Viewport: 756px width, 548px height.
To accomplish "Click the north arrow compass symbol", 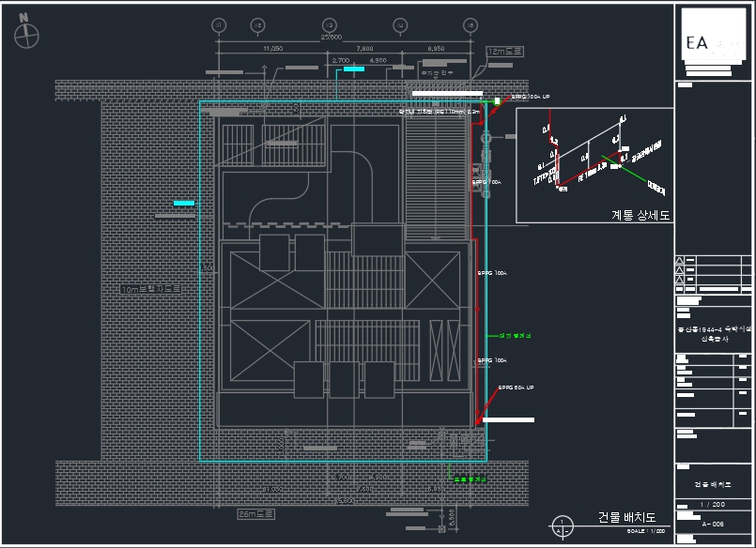I will point(27,34).
